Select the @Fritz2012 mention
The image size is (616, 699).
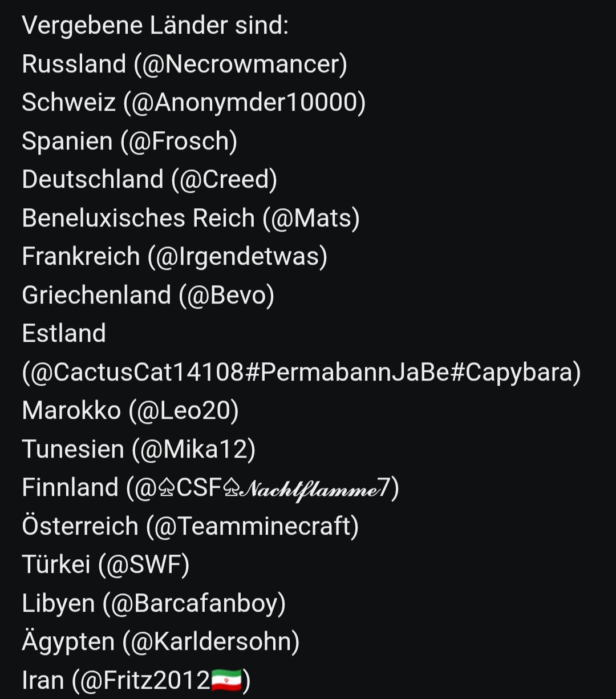tap(145, 680)
